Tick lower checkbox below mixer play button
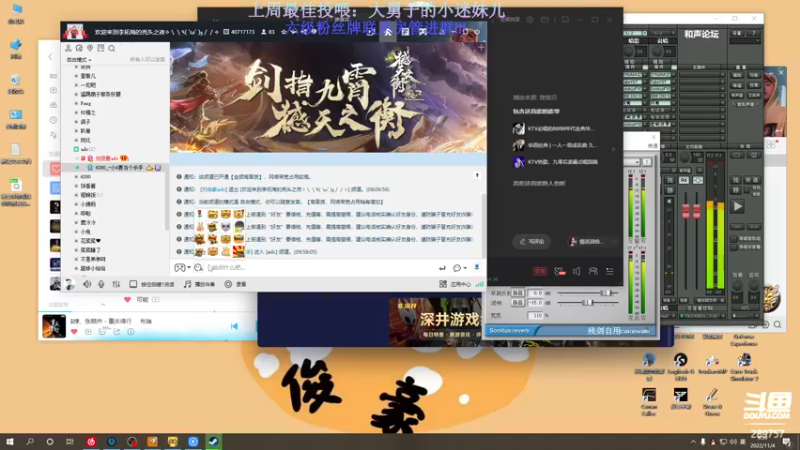 734,247
